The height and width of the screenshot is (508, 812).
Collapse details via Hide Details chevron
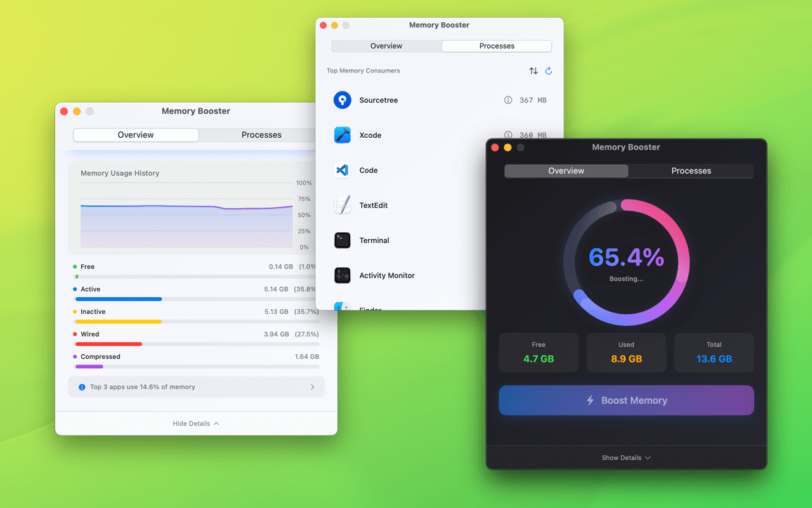tap(196, 423)
